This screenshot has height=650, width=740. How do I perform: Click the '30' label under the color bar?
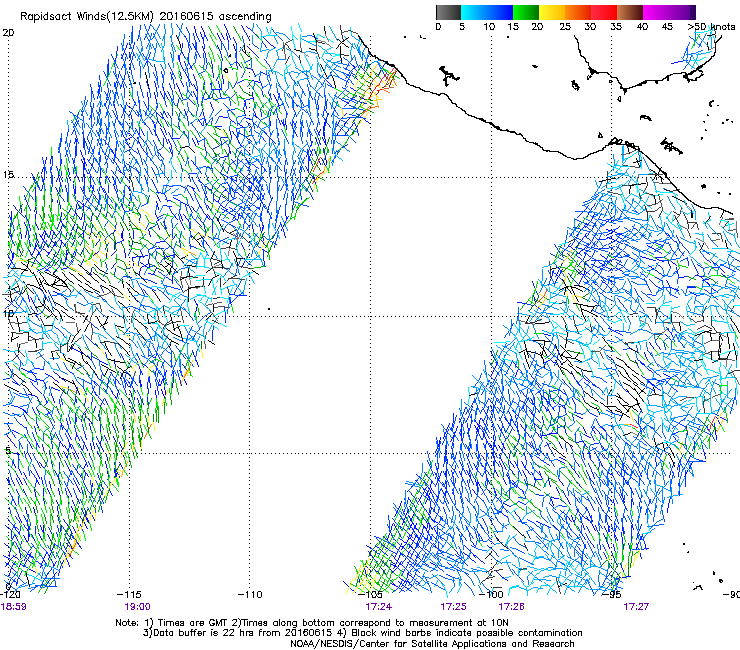[590, 26]
